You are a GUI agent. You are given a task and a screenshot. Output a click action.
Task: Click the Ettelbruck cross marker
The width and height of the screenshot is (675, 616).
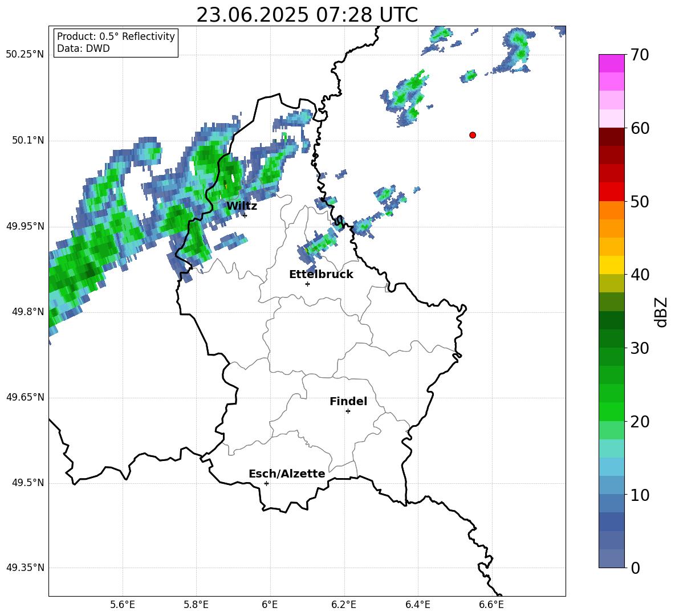tap(307, 284)
